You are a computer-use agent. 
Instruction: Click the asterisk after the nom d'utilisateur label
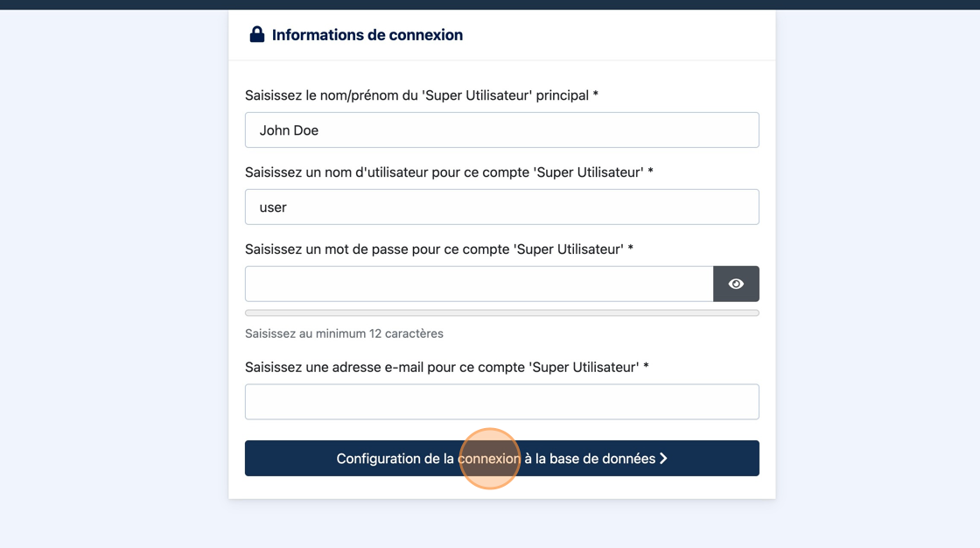pos(650,172)
